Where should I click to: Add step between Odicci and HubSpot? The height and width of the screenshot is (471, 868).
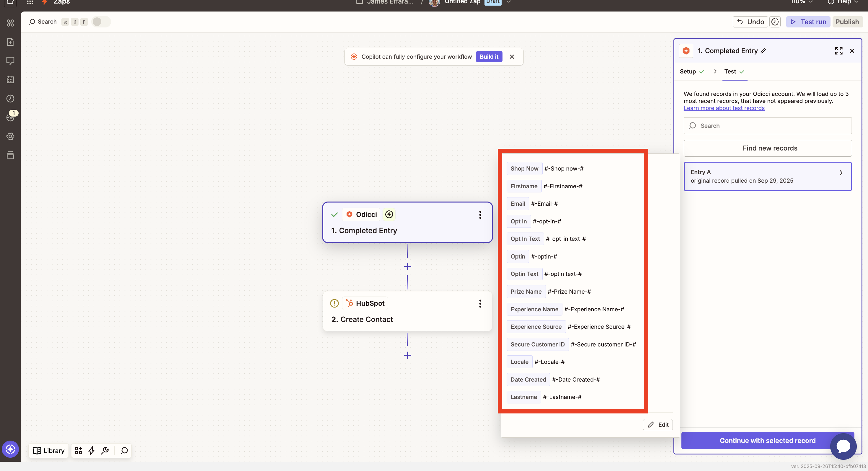tap(407, 266)
